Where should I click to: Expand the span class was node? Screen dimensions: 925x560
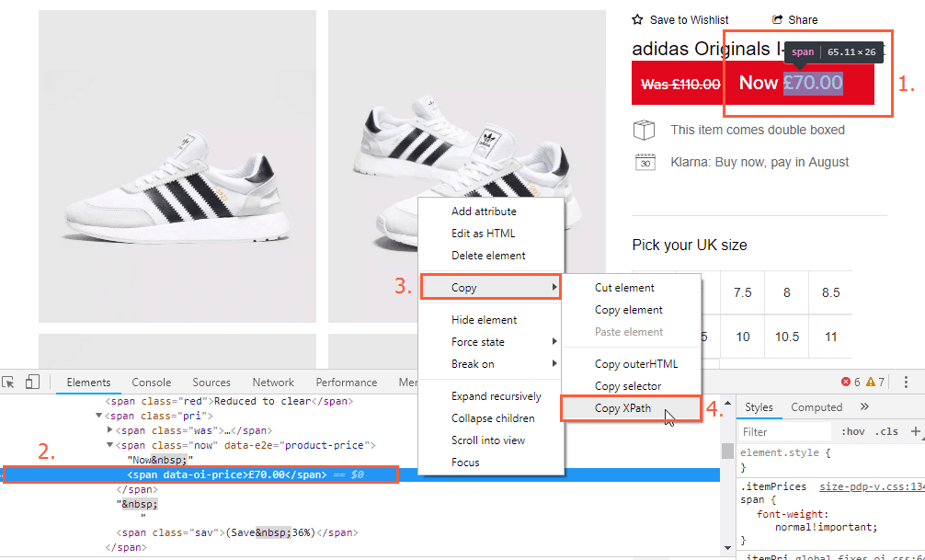[x=109, y=430]
